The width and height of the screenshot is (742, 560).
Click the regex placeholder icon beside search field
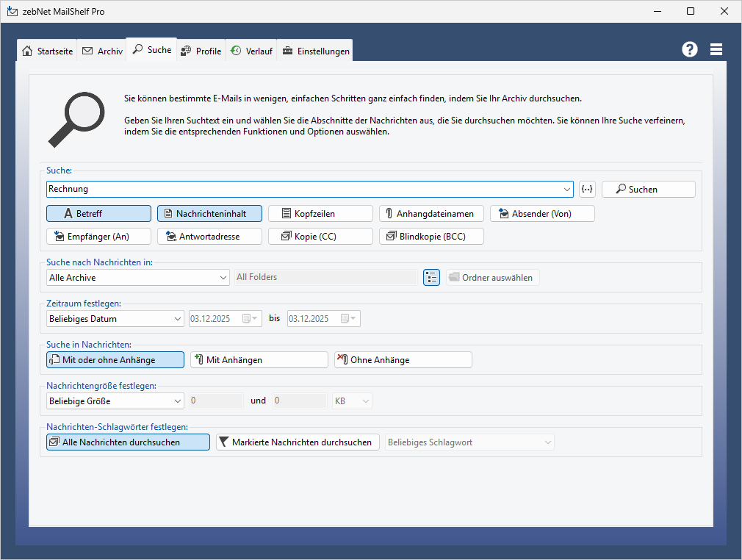(x=586, y=189)
